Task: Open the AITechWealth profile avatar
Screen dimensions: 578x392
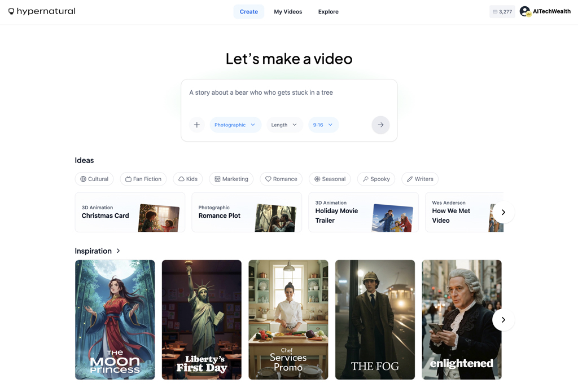Action: [x=525, y=11]
